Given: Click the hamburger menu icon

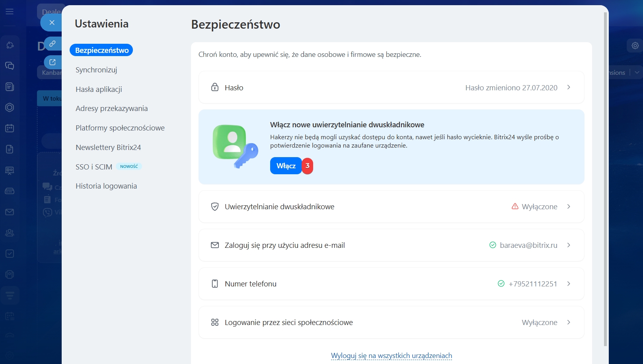Looking at the screenshot, I should click(10, 12).
